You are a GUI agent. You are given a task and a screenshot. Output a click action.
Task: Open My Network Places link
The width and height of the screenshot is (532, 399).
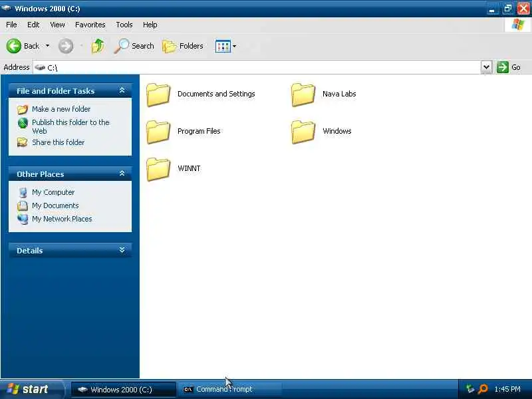[x=62, y=219]
